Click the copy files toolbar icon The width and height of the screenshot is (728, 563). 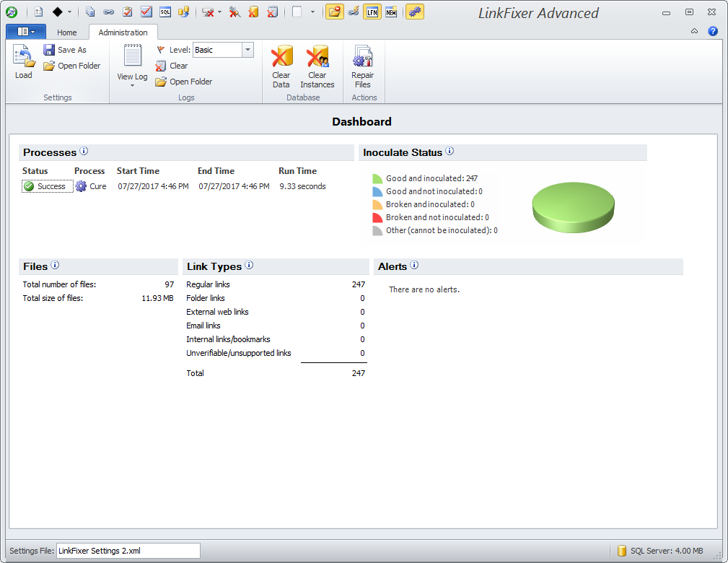click(90, 12)
